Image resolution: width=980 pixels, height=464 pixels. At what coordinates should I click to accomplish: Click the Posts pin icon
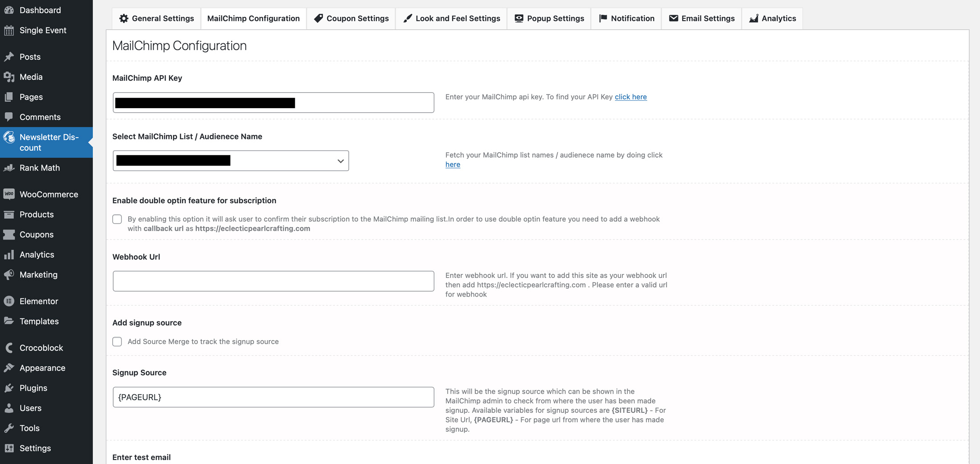tap(9, 57)
